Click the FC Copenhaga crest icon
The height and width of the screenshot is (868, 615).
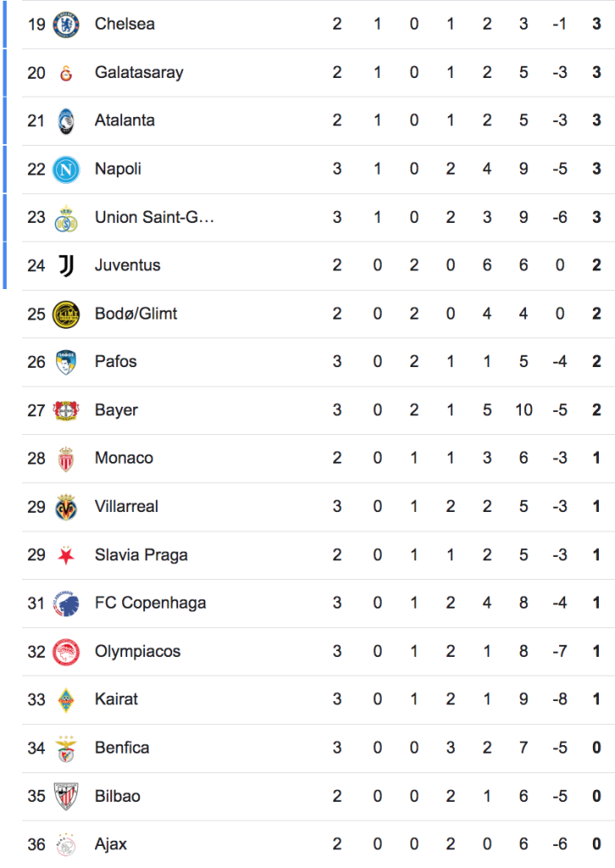[x=65, y=604]
